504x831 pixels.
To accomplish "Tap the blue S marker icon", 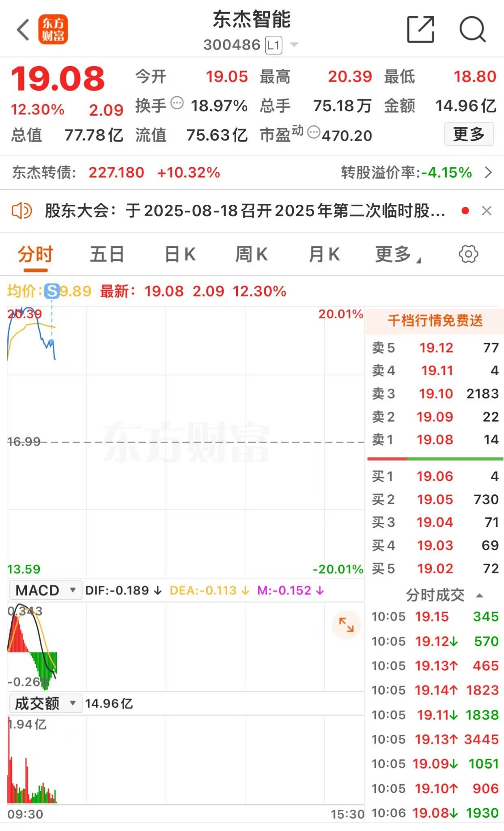I will [52, 291].
